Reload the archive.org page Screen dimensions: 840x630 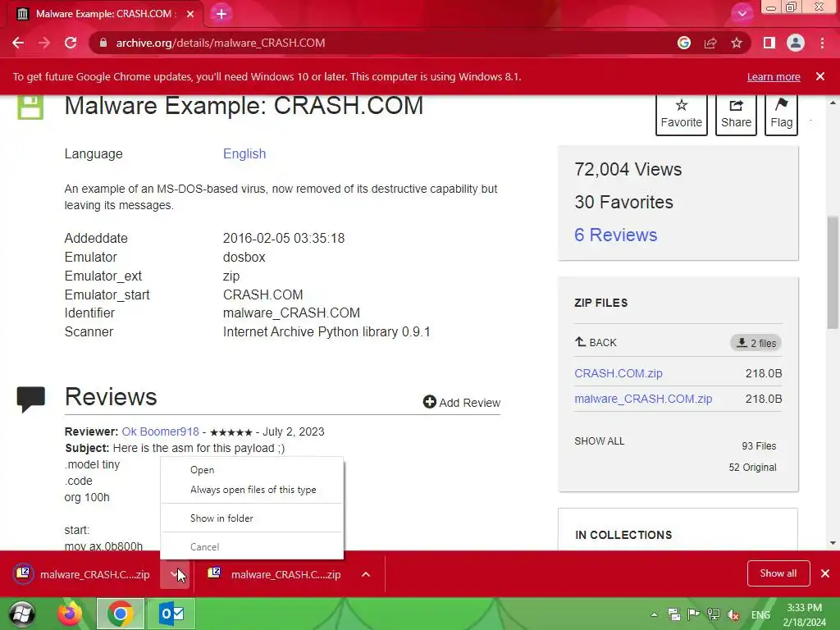[x=71, y=43]
